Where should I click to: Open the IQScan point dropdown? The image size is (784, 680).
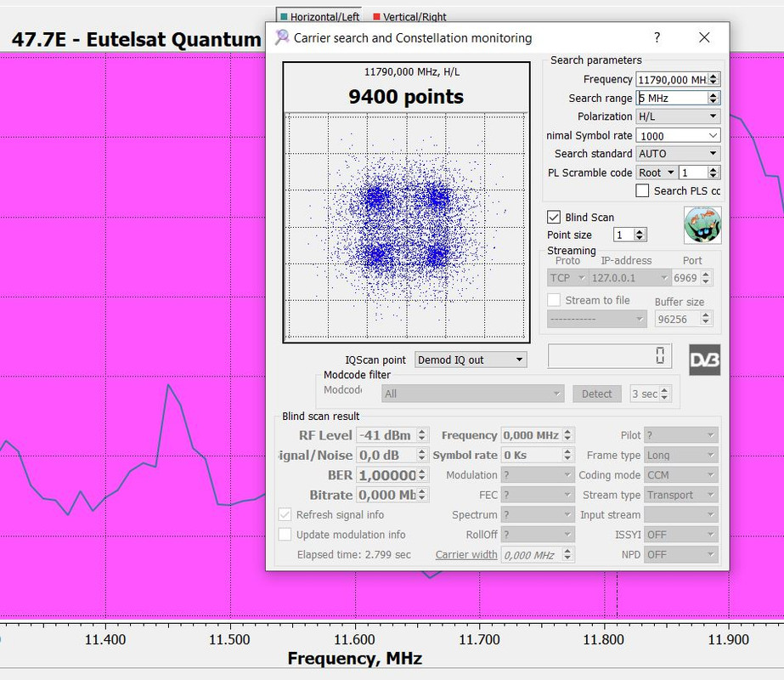[x=471, y=360]
